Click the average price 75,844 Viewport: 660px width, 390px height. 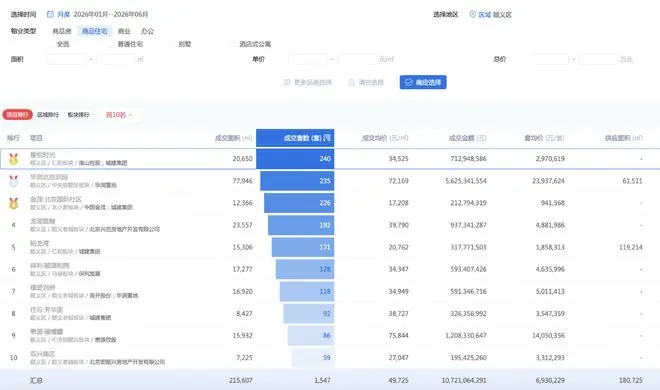[x=399, y=336]
